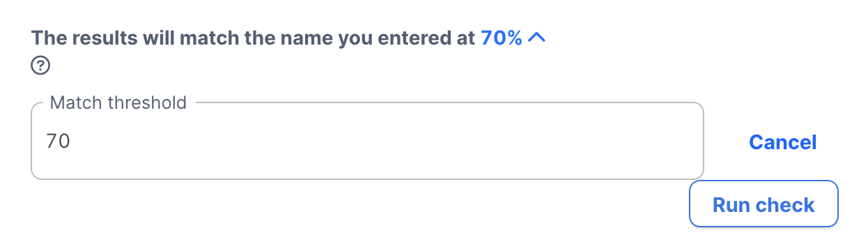868x251 pixels.
Task: Click the results match sentence heading
Action: click(254, 38)
